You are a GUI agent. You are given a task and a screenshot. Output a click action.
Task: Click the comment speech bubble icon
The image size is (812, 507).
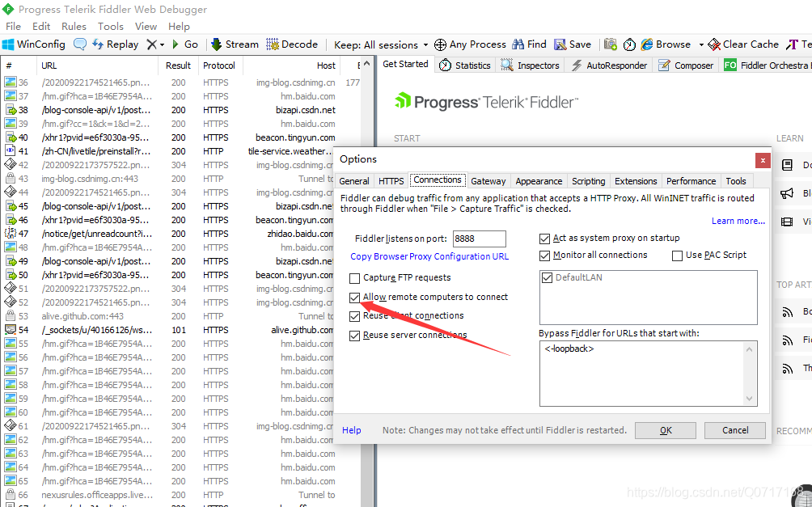click(80, 44)
